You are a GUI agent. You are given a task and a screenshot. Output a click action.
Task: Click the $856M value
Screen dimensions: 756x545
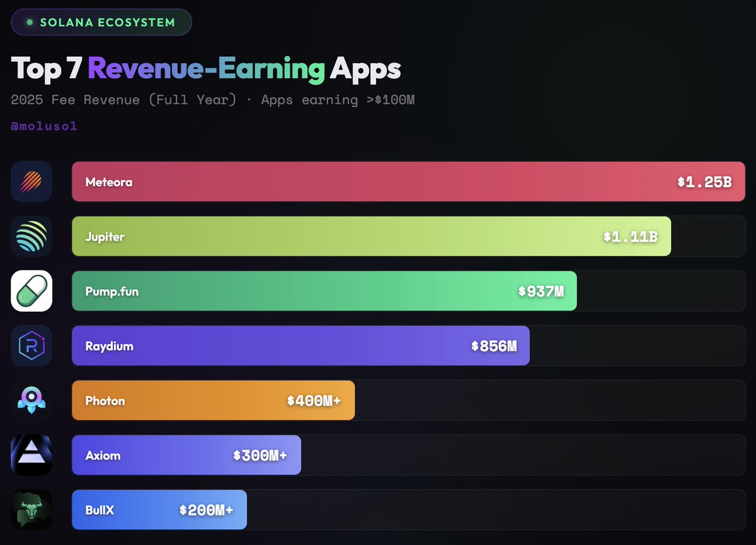494,347
